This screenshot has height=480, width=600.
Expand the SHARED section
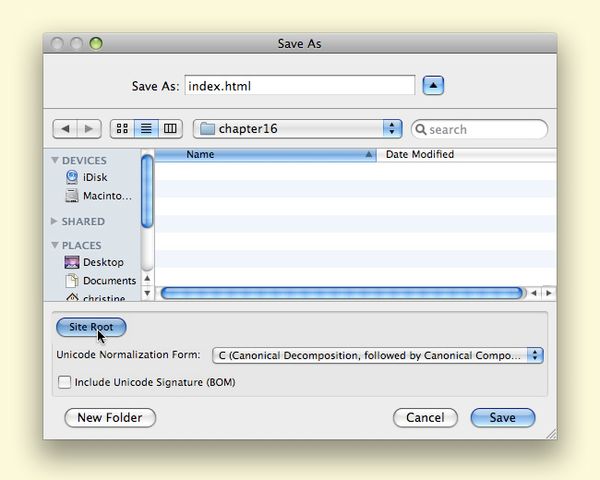pos(55,222)
